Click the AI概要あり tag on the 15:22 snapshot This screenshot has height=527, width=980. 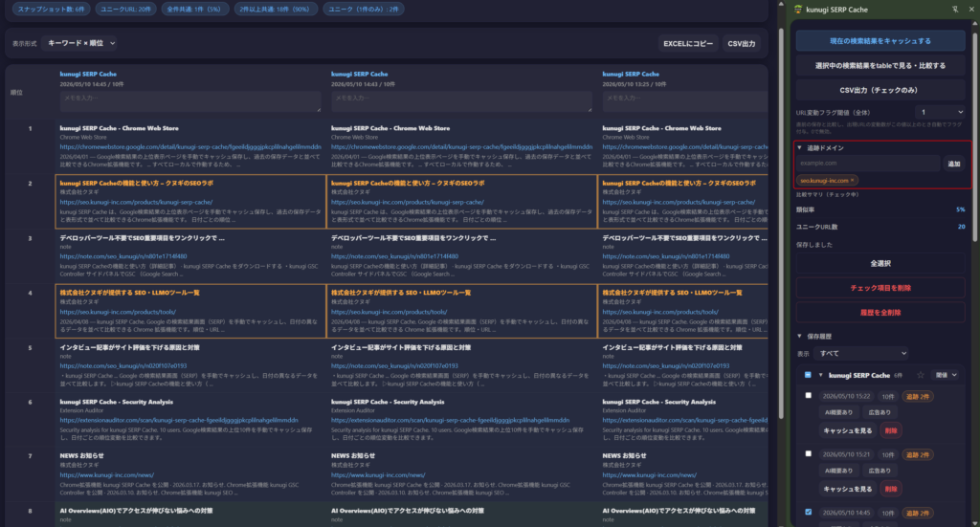838,413
